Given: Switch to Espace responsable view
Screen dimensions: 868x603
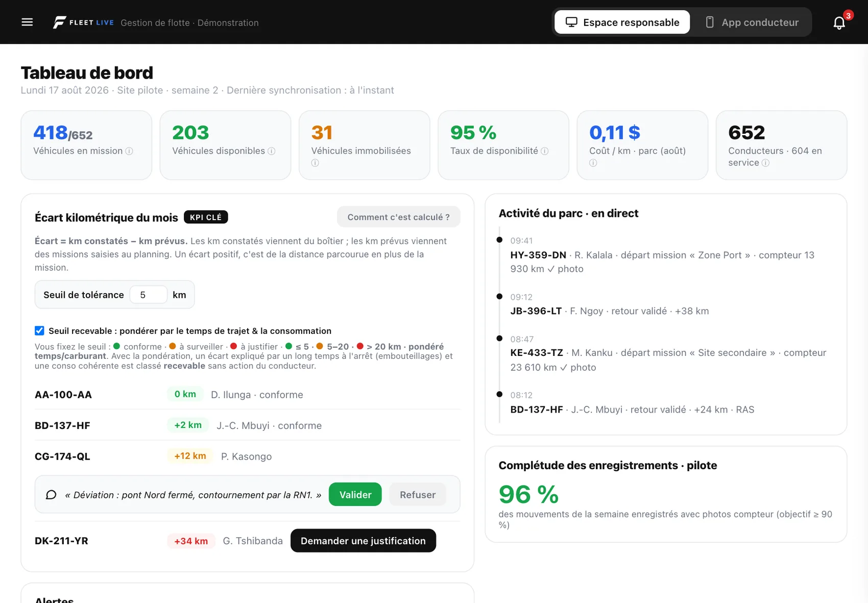Looking at the screenshot, I should tap(622, 22).
